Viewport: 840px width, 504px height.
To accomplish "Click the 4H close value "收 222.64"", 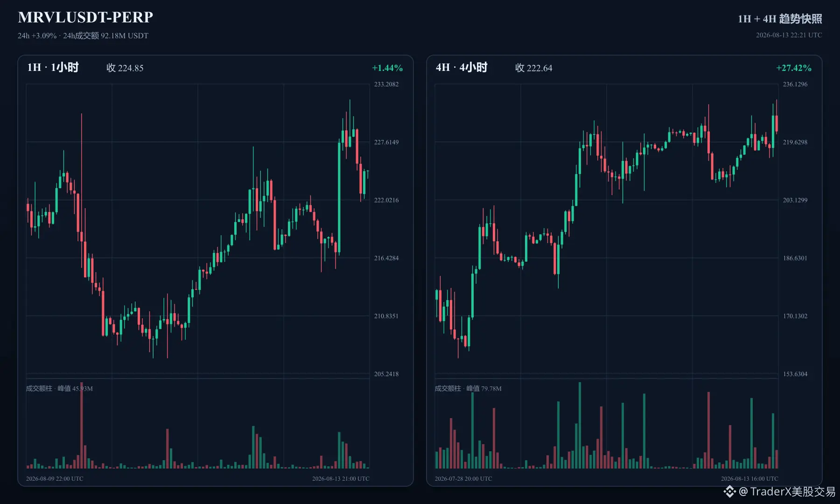I will tap(534, 68).
